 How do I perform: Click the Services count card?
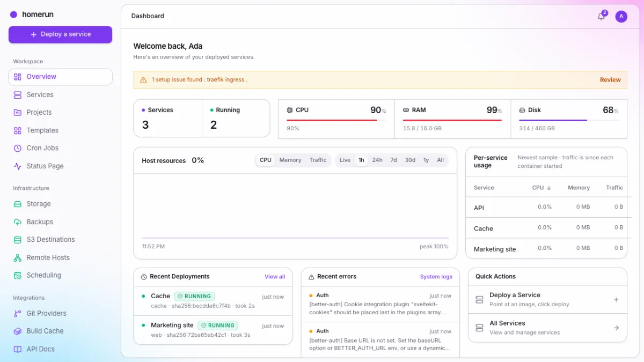(168, 118)
